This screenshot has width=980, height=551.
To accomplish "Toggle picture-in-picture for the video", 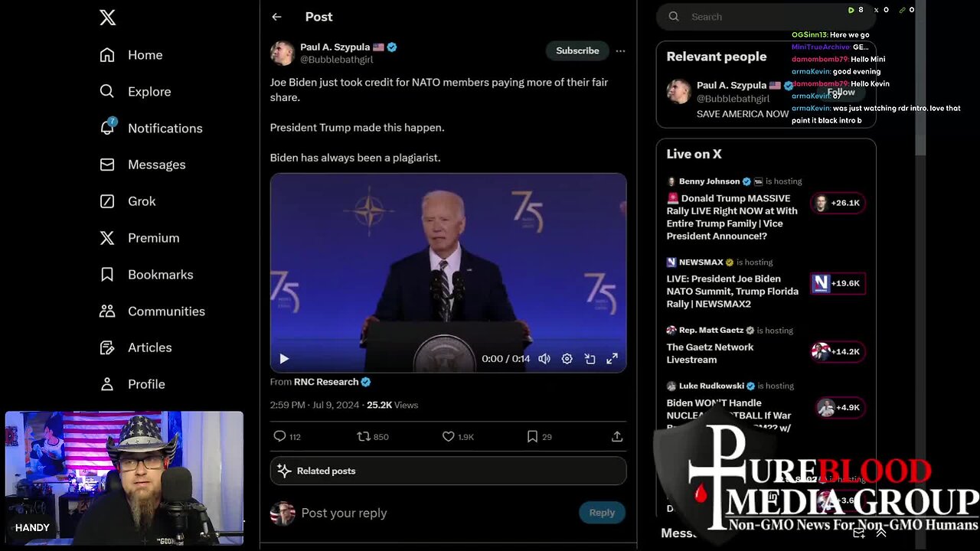I will point(590,358).
